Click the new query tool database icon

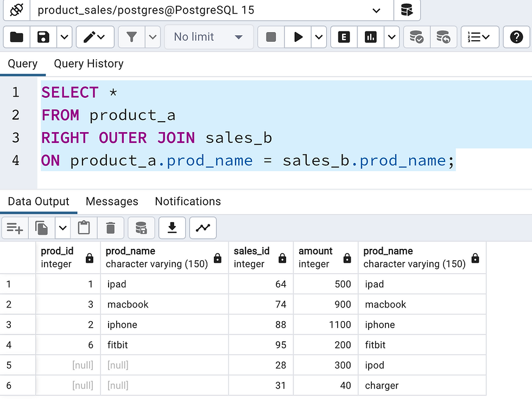[x=407, y=10]
